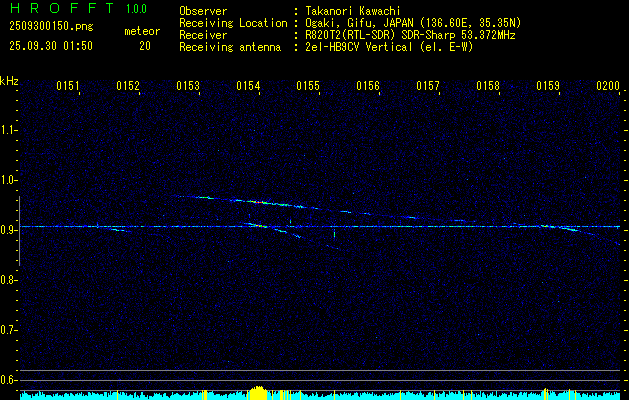Click the 0.6 kHz axis label
Screen dimensions: 629x400
(x=8, y=380)
